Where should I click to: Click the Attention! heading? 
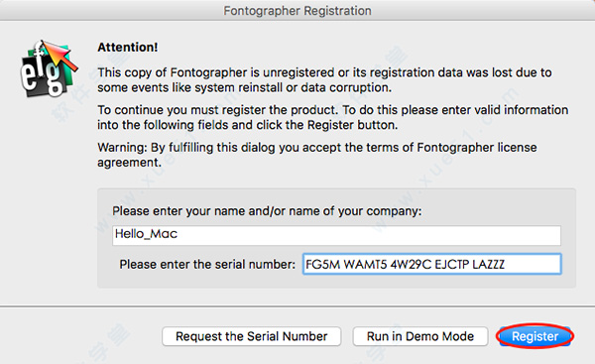(128, 47)
